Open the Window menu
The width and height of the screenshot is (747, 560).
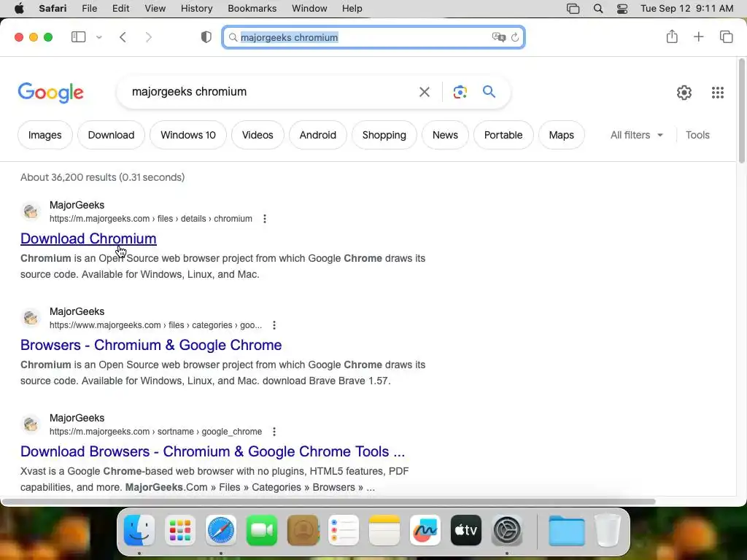[x=309, y=8]
